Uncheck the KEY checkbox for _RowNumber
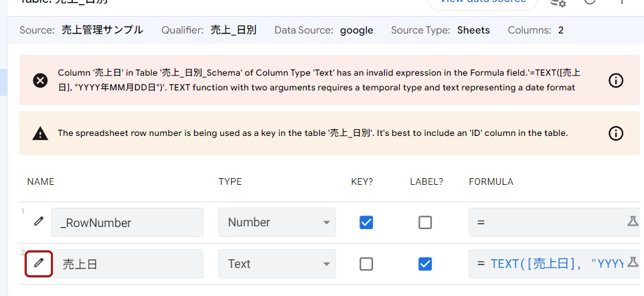Screen dimensions: 644x296 click(x=366, y=222)
